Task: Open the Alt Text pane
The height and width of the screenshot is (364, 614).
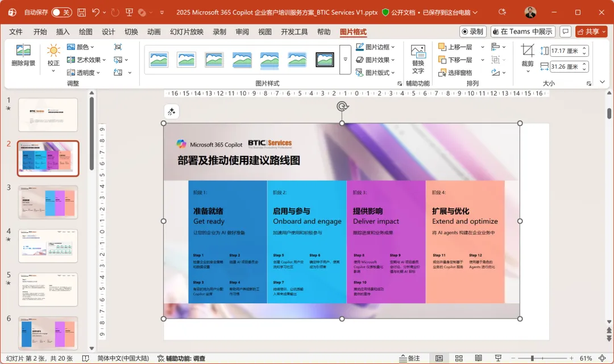Action: click(418, 59)
